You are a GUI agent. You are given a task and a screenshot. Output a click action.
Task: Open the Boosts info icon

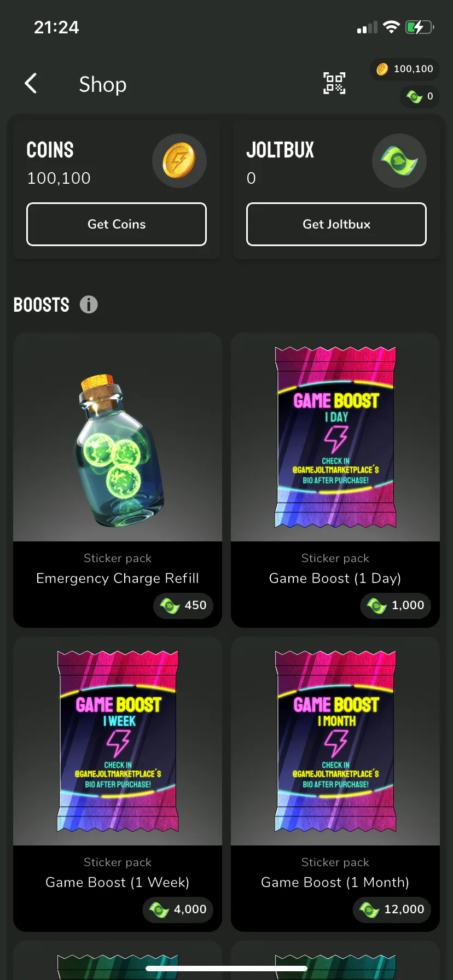click(89, 305)
